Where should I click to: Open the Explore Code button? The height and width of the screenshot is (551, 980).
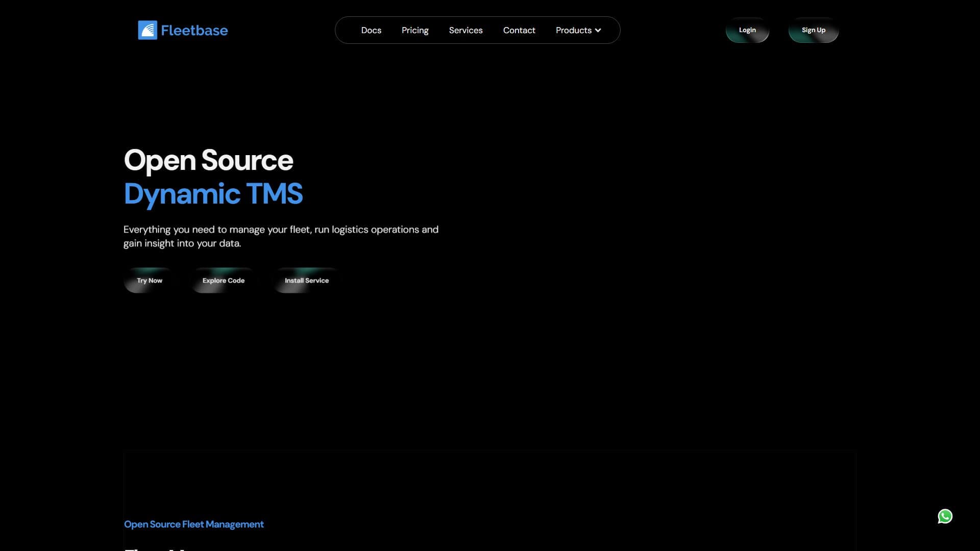[224, 281]
